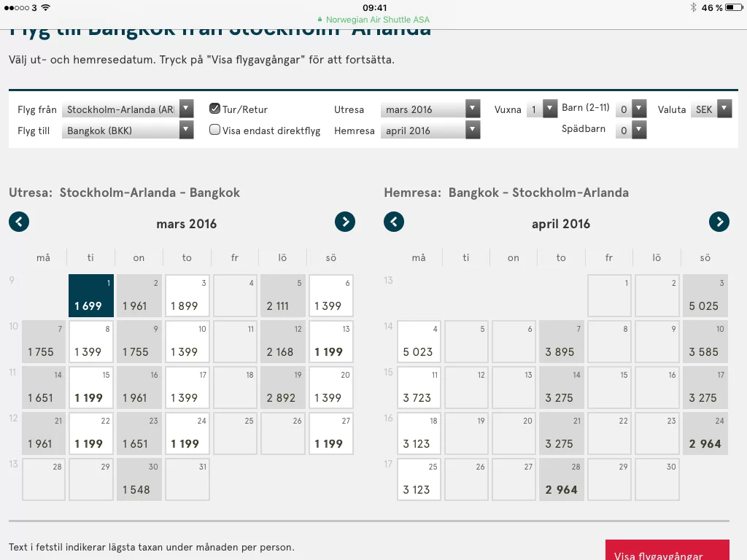The width and height of the screenshot is (747, 560).
Task: Select March 5 departure date for 2 111
Action: point(282,295)
